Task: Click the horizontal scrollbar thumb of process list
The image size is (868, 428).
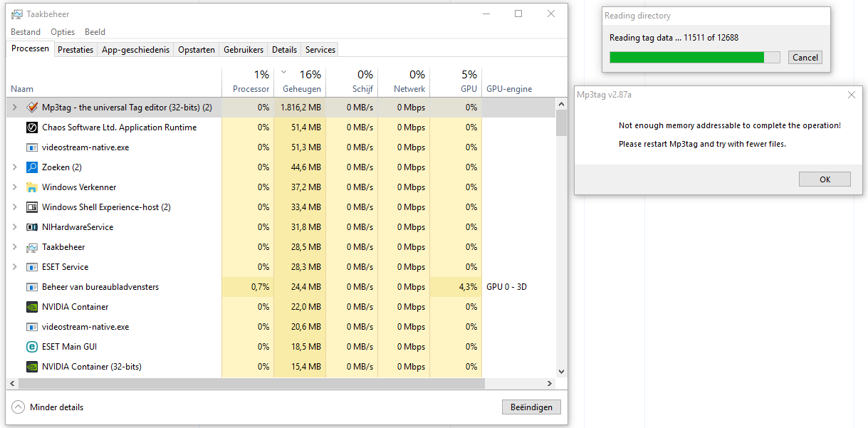Action: pos(250,383)
